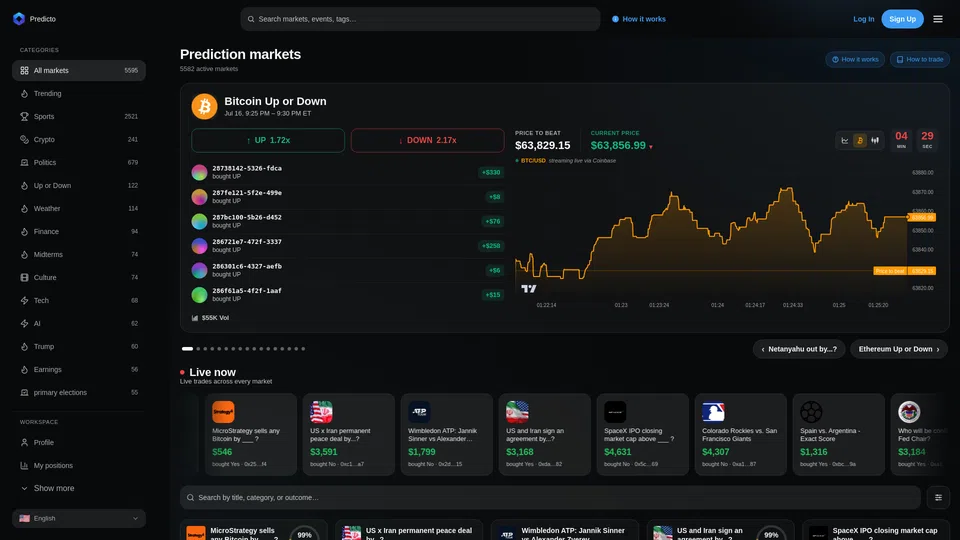Click the current price marker on chart axis
The width and height of the screenshot is (960, 540).
(921, 217)
